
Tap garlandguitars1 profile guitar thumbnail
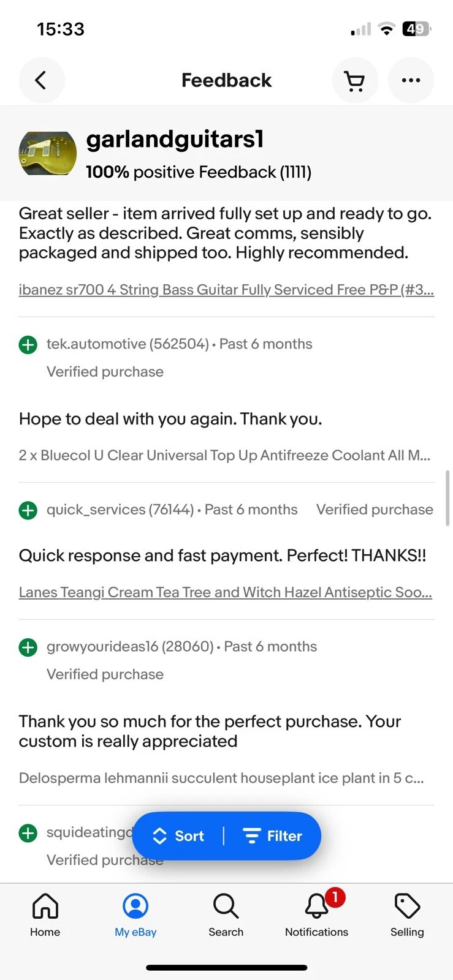click(48, 153)
